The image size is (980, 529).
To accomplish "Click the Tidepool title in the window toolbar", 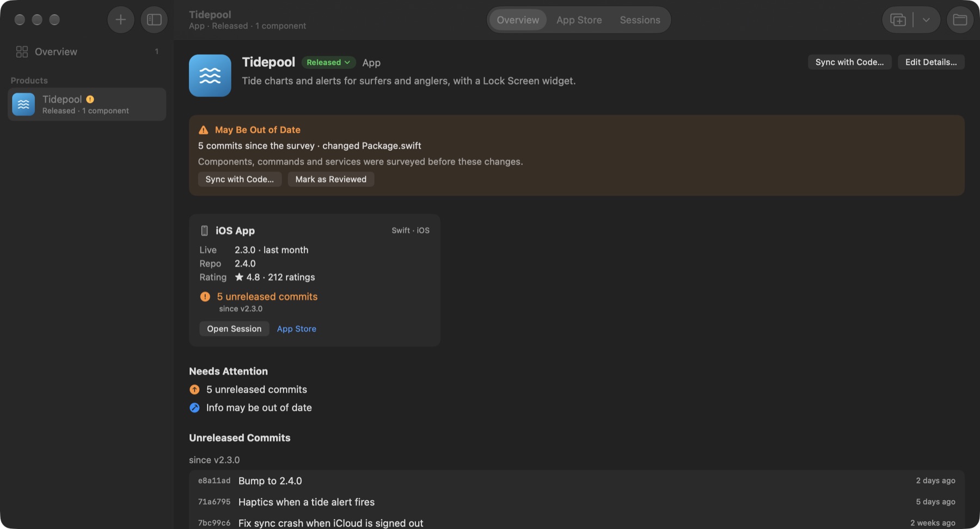I will [210, 15].
